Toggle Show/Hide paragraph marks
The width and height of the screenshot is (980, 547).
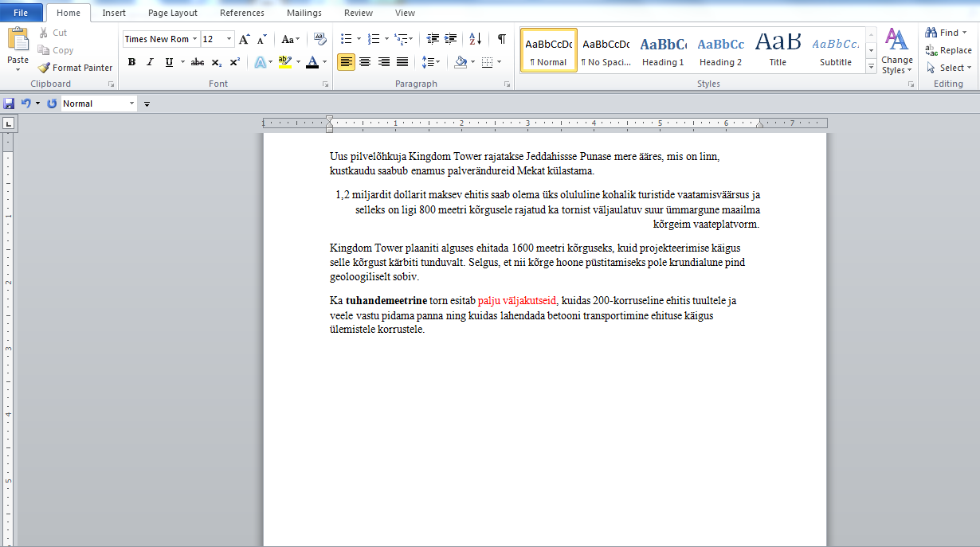501,39
